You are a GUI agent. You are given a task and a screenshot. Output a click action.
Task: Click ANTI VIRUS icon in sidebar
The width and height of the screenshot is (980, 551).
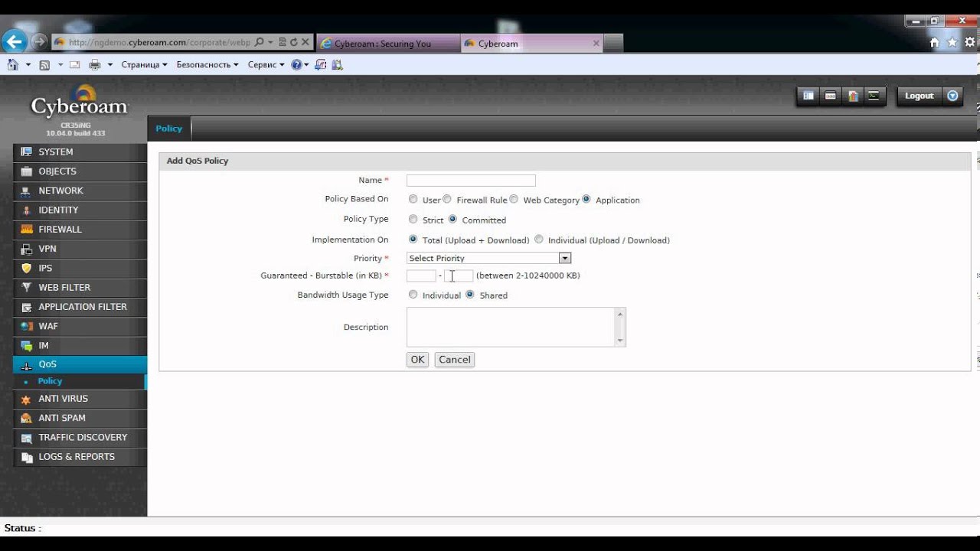tap(27, 399)
